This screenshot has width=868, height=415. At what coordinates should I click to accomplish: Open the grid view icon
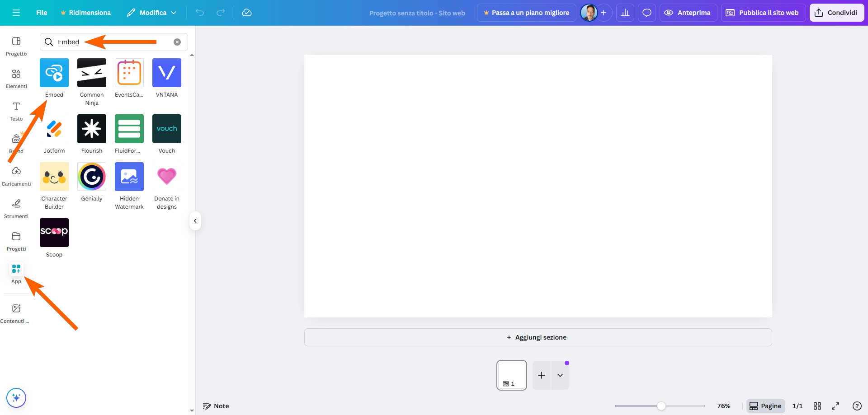coord(817,406)
